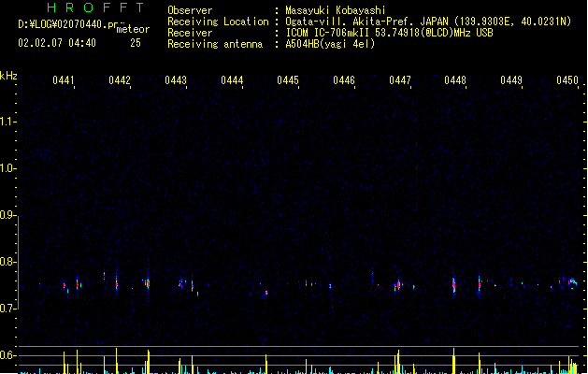Click the 0.7 kHz axis label
The width and height of the screenshot is (588, 374).
[7, 309]
